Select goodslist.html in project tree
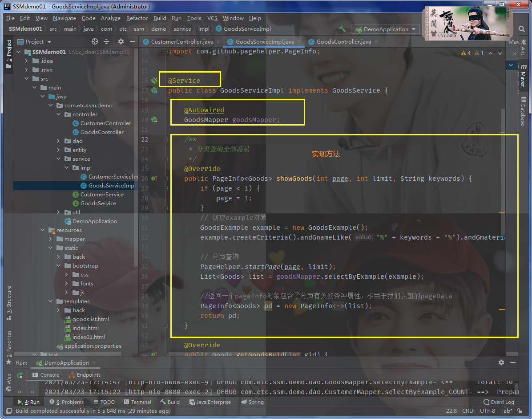The height and width of the screenshot is (419, 532). [x=87, y=319]
